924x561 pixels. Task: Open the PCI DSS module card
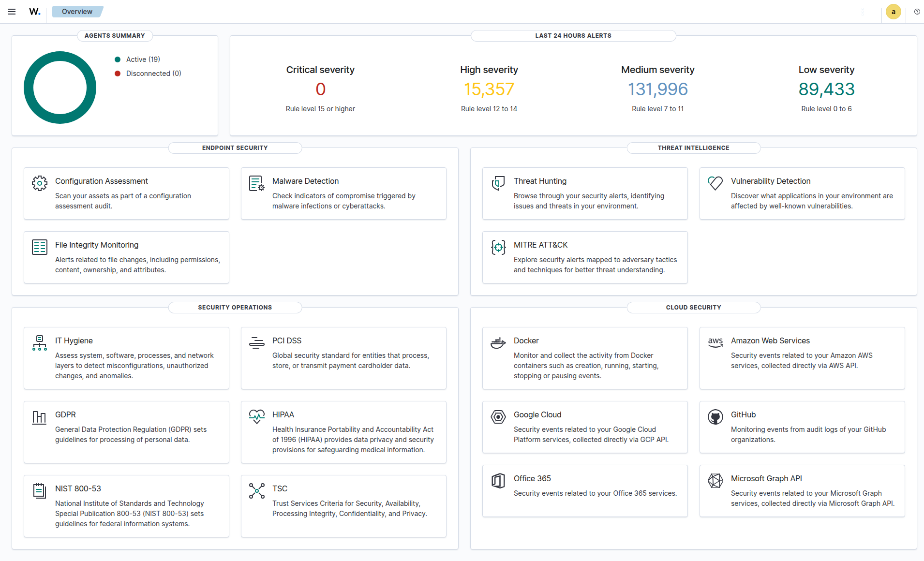tap(343, 357)
